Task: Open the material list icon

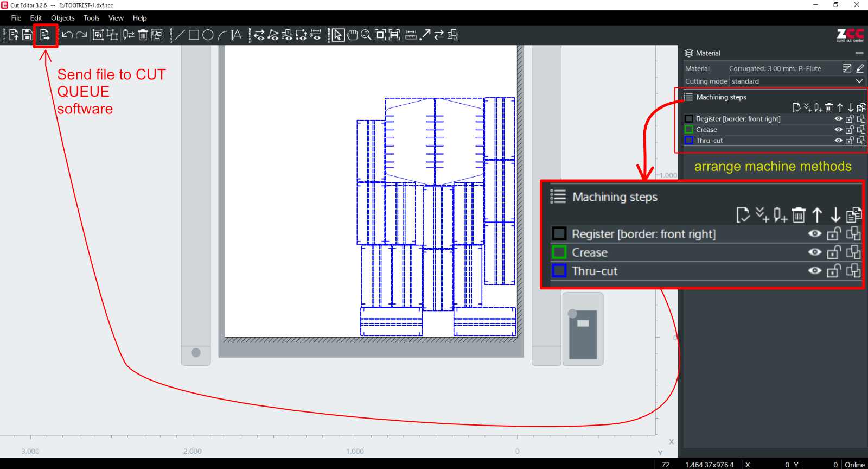Action: [847, 68]
